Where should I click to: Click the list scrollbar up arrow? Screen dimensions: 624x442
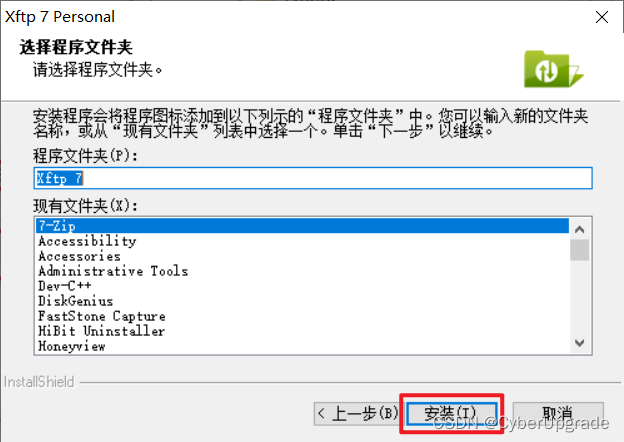click(x=579, y=229)
